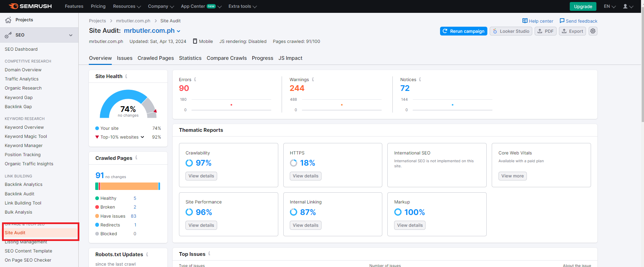Image resolution: width=644 pixels, height=267 pixels.
Task: Click the Mobile device icon
Action: coord(195,41)
